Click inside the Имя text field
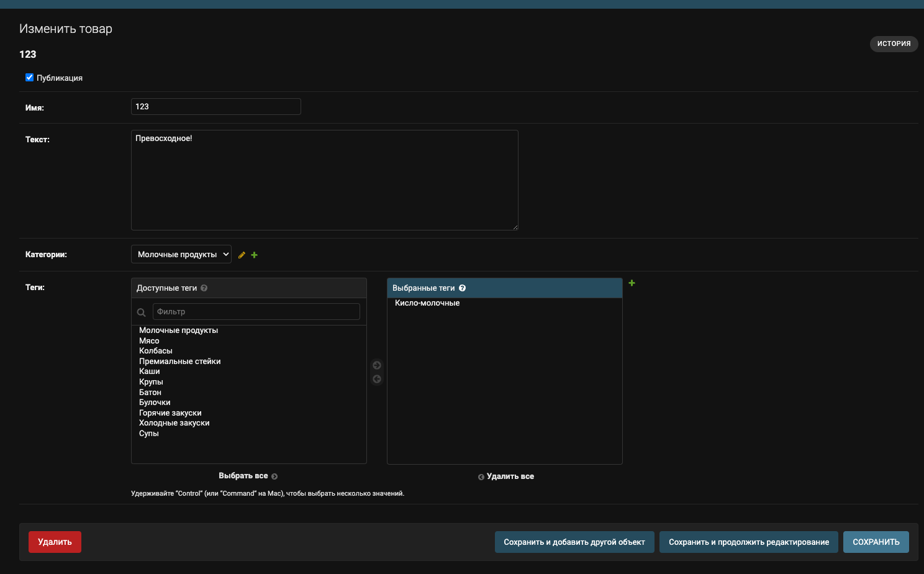 [215, 106]
